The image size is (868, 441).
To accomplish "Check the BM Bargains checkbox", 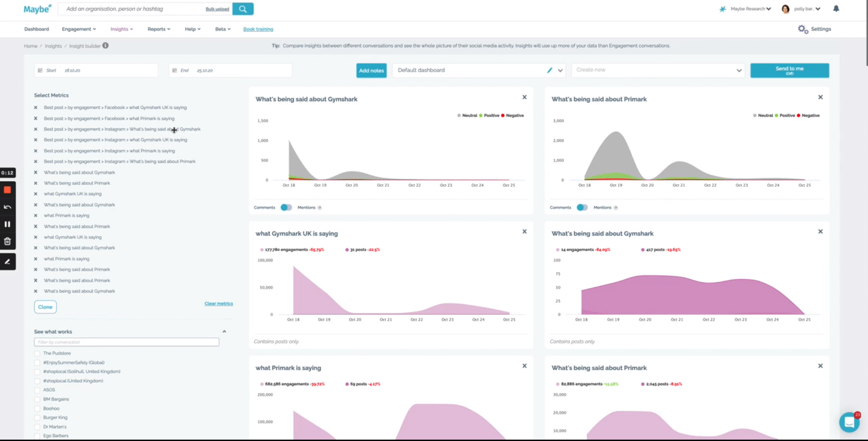I will (x=37, y=399).
